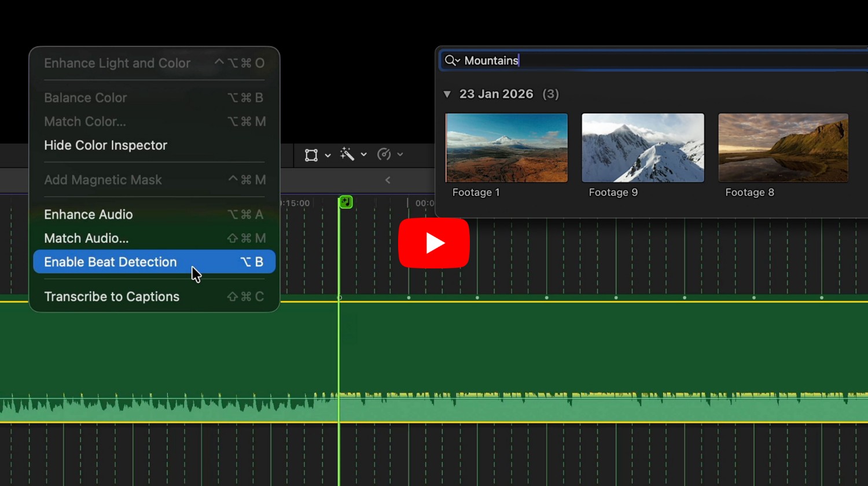This screenshot has width=868, height=486.
Task: Select Match Audio... menu entry
Action: (x=86, y=238)
